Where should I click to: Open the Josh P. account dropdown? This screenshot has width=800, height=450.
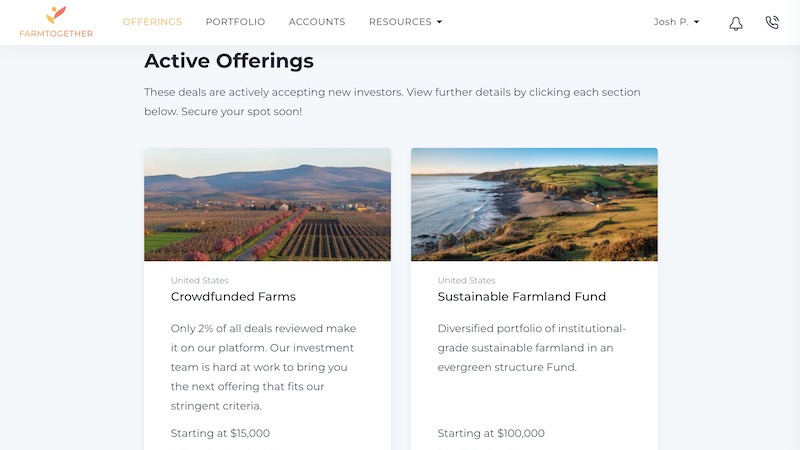coord(676,22)
